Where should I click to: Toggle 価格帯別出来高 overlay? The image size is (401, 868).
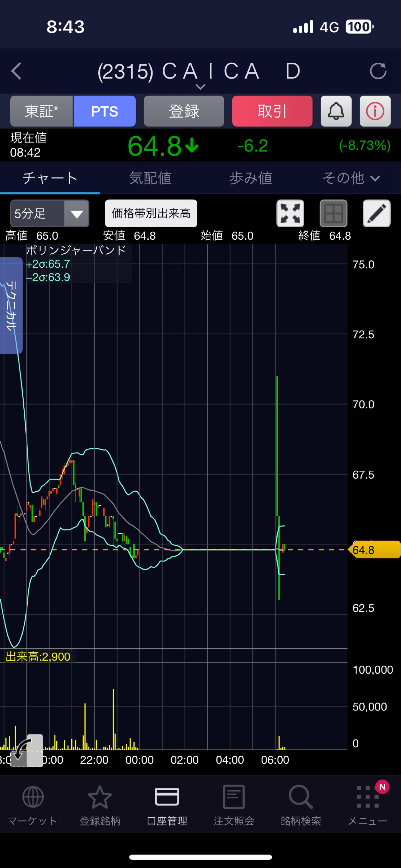(x=151, y=214)
